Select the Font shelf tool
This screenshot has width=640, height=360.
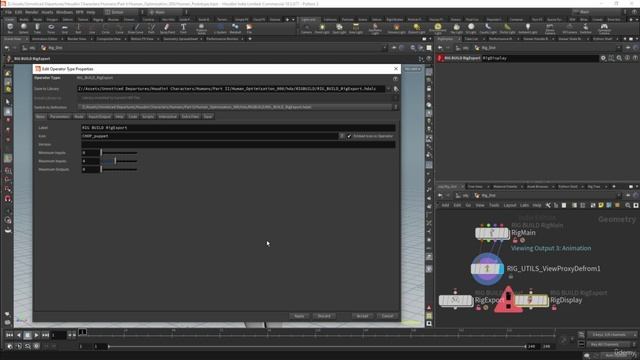pos(183,28)
